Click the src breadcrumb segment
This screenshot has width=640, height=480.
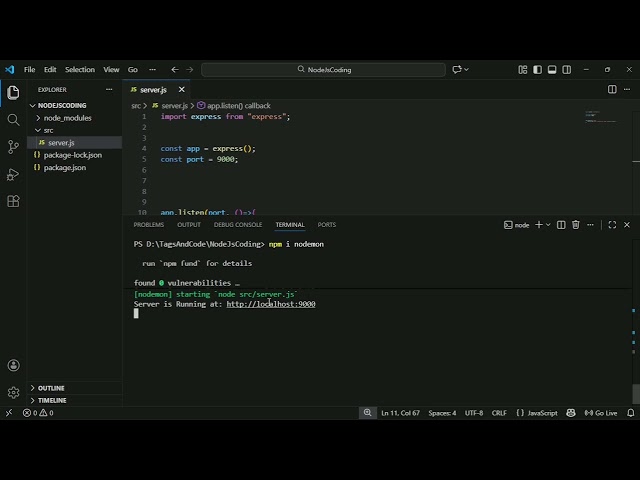click(x=136, y=106)
